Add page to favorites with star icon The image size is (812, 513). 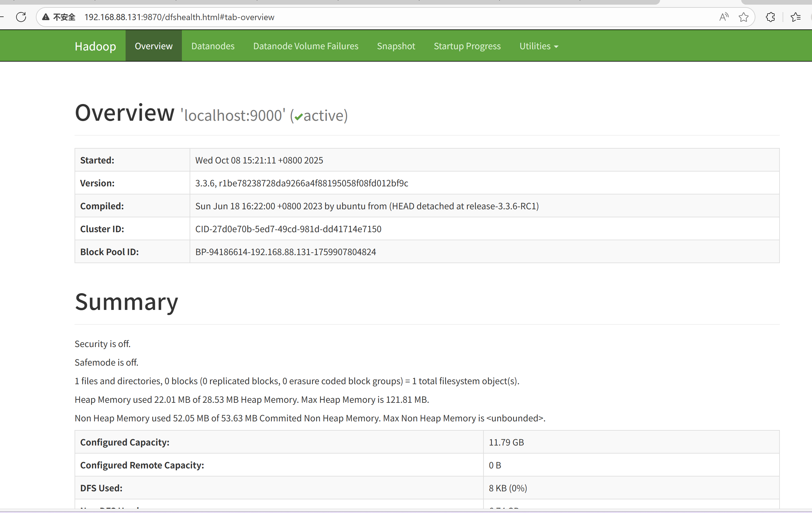coord(743,17)
